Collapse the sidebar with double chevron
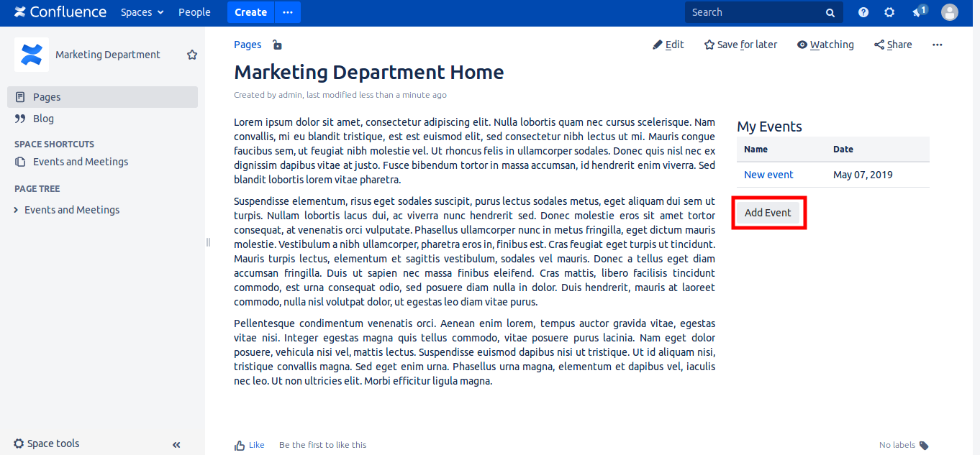Image resolution: width=980 pixels, height=455 pixels. (176, 445)
